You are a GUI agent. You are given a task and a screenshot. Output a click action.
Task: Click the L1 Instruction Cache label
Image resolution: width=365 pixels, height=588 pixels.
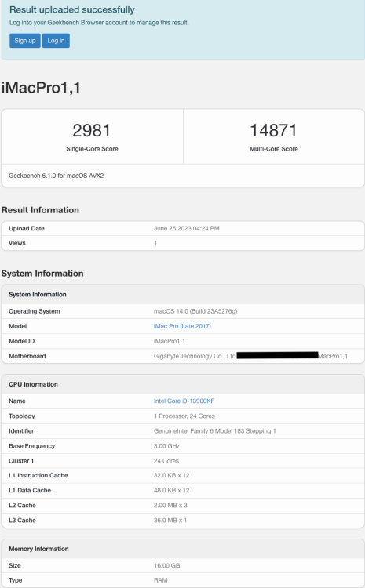pos(38,475)
